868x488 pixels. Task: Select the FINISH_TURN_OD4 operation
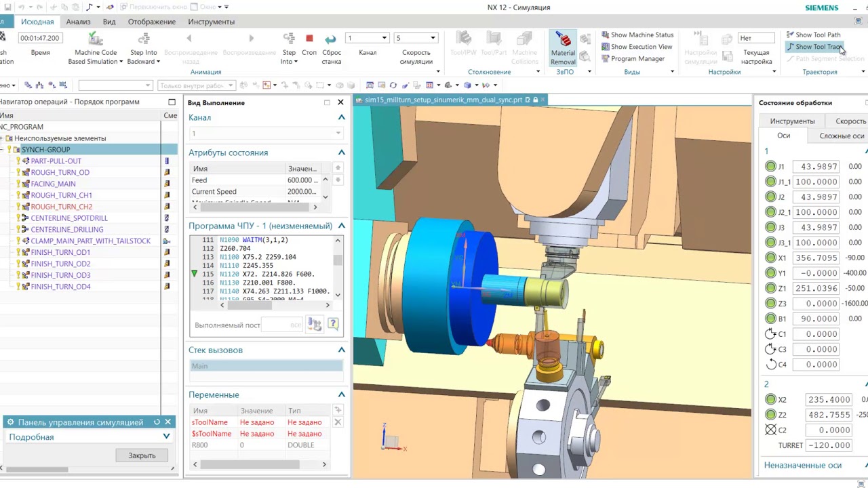tap(60, 287)
